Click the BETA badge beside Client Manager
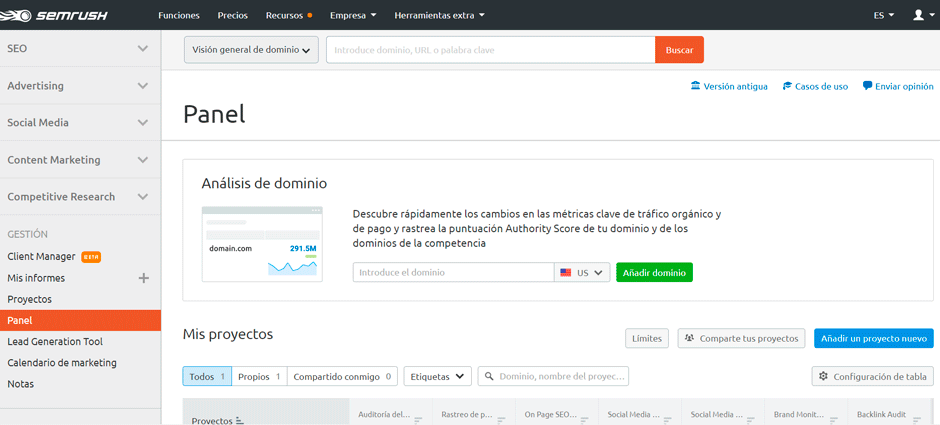Image resolution: width=940 pixels, height=425 pixels. pyautogui.click(x=91, y=257)
